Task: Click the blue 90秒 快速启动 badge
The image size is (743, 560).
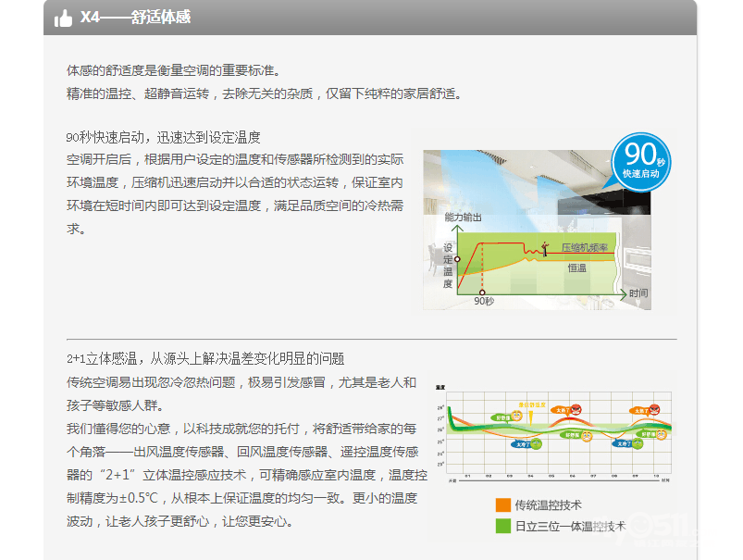Action: [641, 161]
